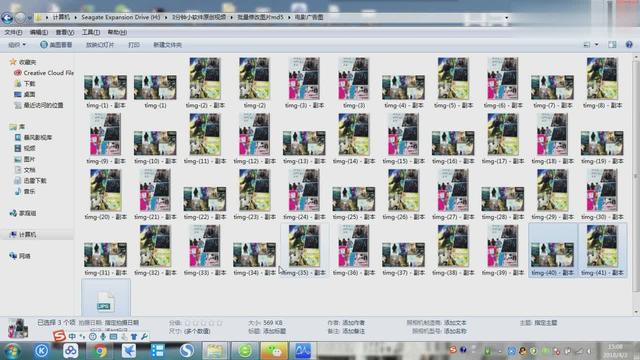Set rating to five stars in details pane
Image resolution: width=640 pixels, height=360 pixels.
pos(219,323)
